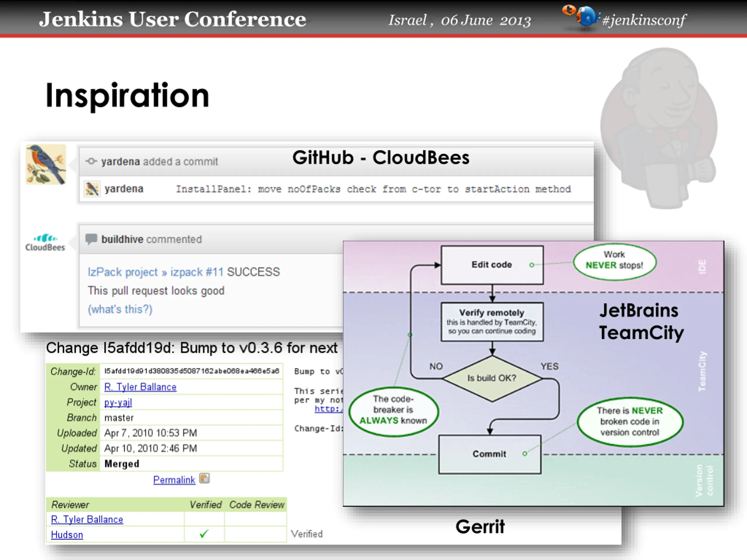Image resolution: width=747 pixels, height=560 pixels.
Task: Click the JetBrains TeamCity label
Action: pos(641,322)
